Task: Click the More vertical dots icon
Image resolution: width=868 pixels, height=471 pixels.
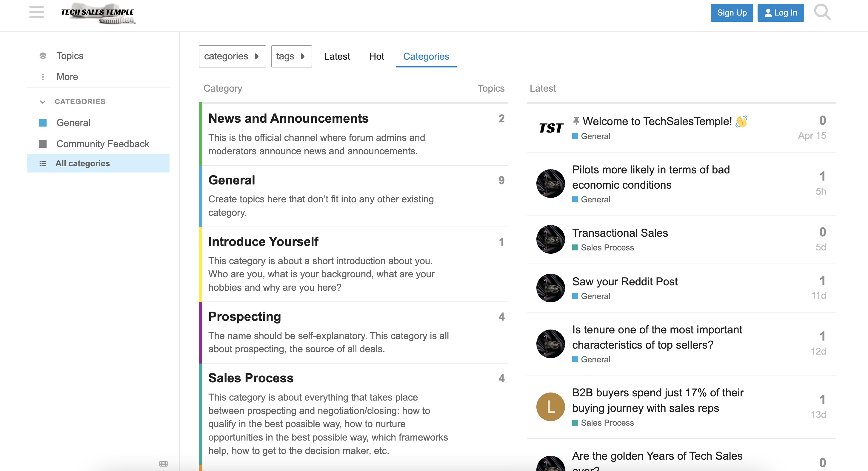Action: (43, 77)
